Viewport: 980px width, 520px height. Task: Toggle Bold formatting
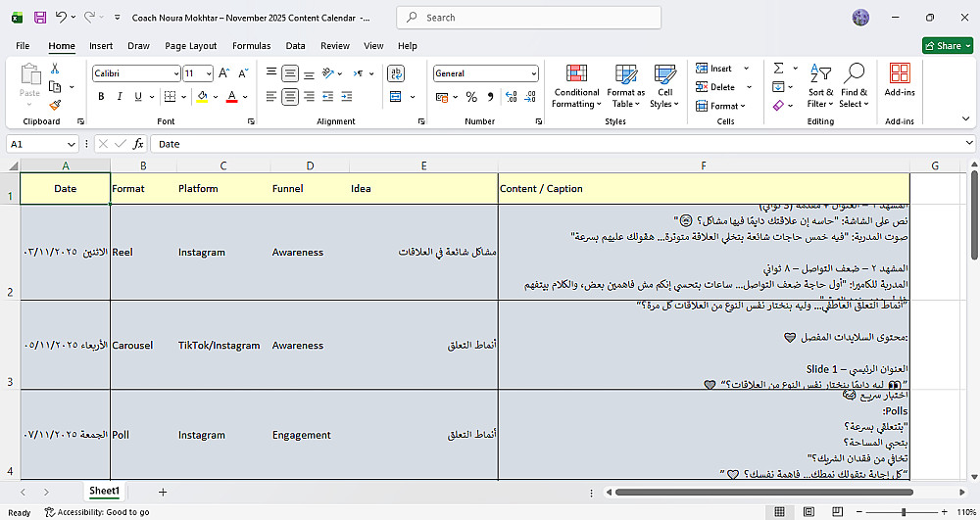pos(101,96)
